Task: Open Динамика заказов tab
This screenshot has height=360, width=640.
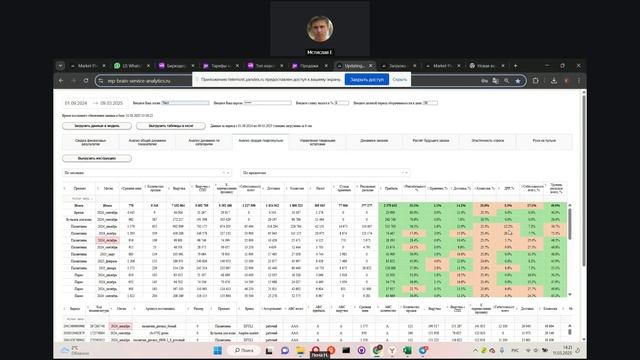Action: tap(374, 141)
